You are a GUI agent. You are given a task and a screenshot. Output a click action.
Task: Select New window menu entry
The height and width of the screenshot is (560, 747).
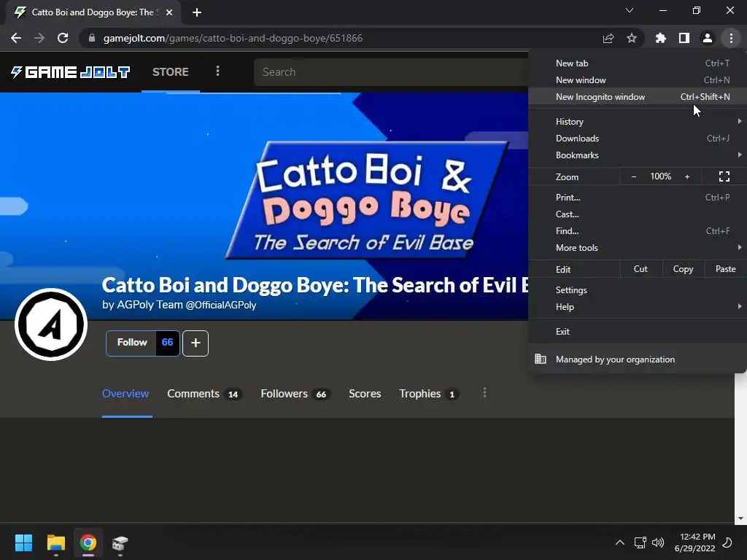point(638,80)
